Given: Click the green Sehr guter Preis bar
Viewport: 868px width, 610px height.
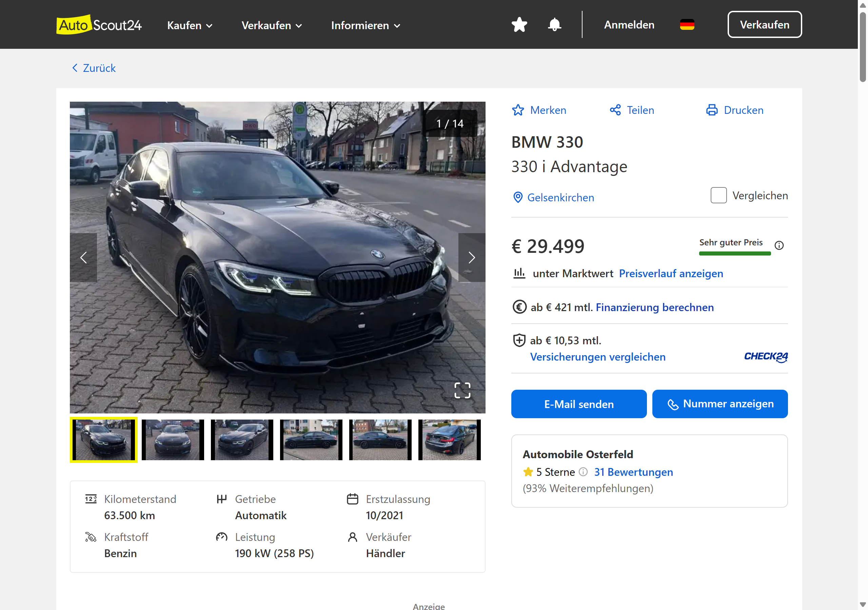Looking at the screenshot, I should pos(734,253).
